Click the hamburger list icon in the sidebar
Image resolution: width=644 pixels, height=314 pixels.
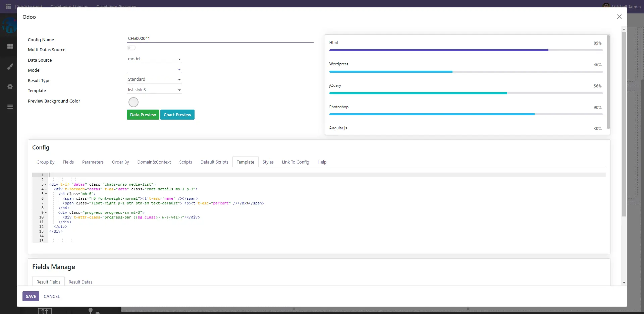point(10,107)
